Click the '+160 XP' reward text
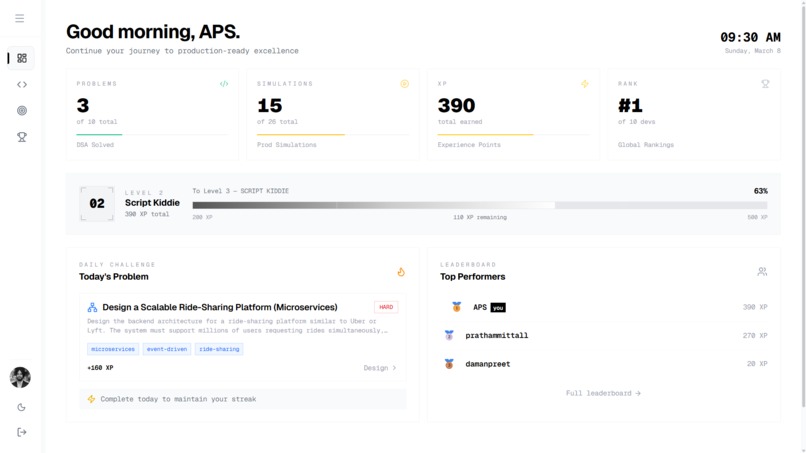Viewport: 806px width, 453px height. [100, 368]
